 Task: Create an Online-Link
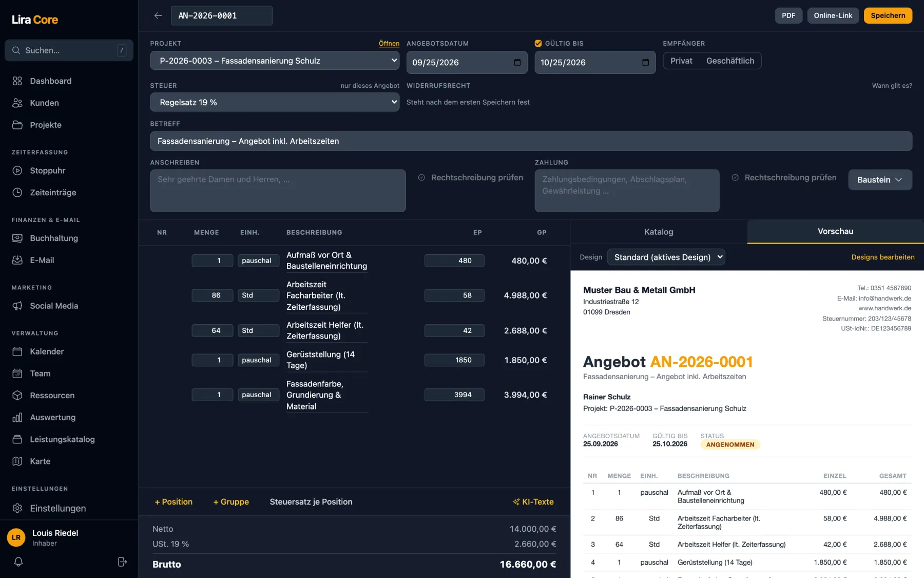coord(833,15)
